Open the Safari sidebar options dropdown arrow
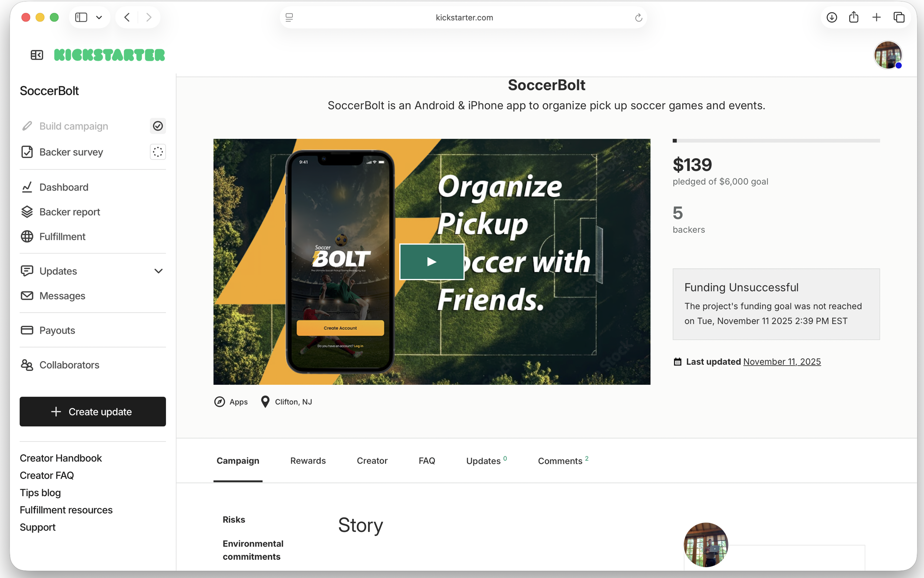The width and height of the screenshot is (924, 578). click(x=99, y=18)
